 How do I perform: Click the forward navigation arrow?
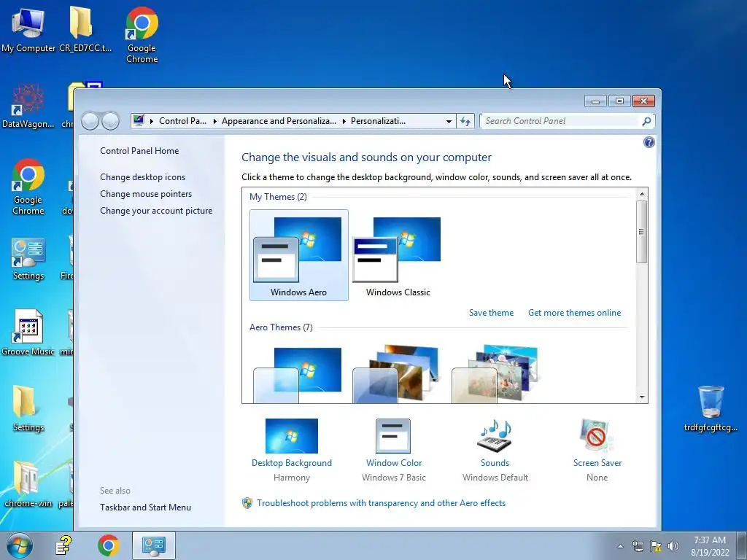click(111, 121)
